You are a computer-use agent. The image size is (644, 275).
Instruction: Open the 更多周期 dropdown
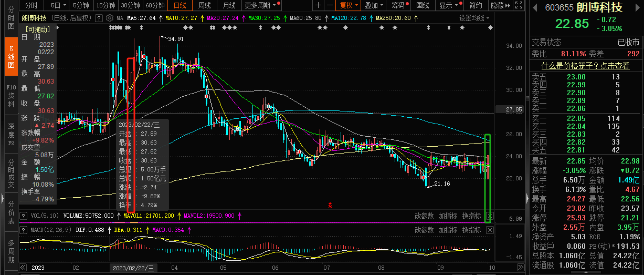[261, 5]
